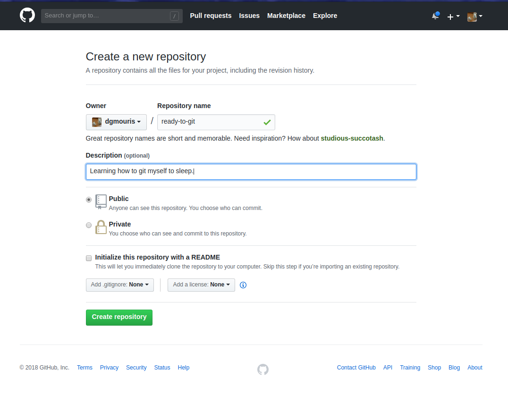Click the Repository name input field
This screenshot has width=508, height=420.
pyautogui.click(x=216, y=122)
